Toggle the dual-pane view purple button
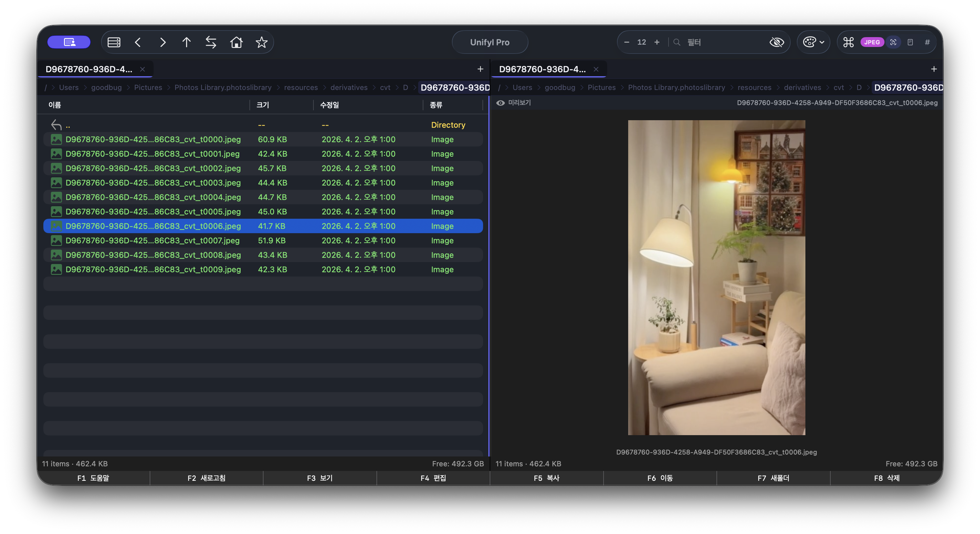 tap(69, 42)
